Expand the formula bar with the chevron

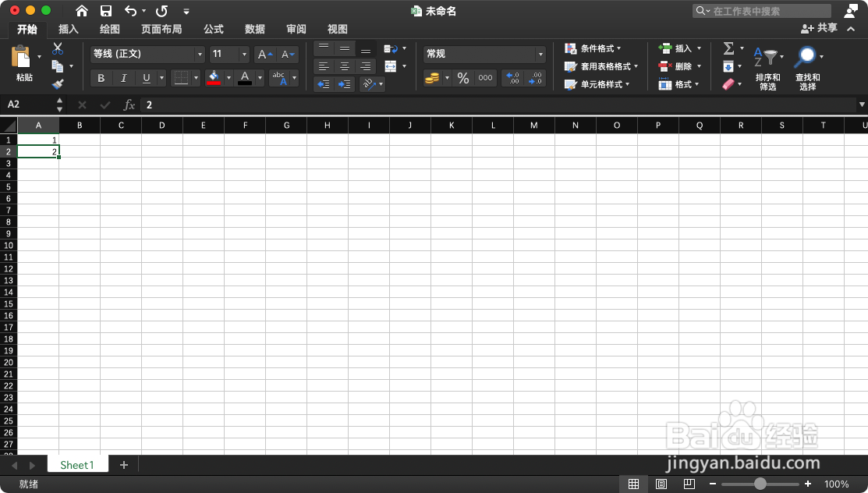861,105
